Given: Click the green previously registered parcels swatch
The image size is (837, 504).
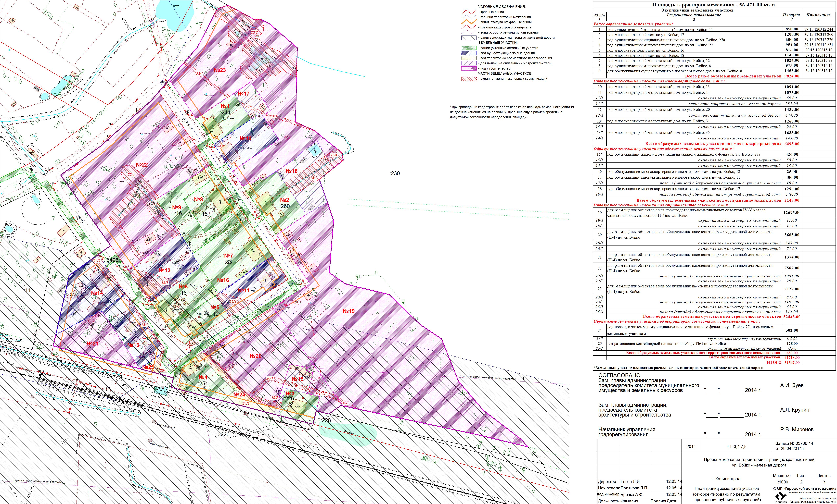Looking at the screenshot, I should click(468, 48).
